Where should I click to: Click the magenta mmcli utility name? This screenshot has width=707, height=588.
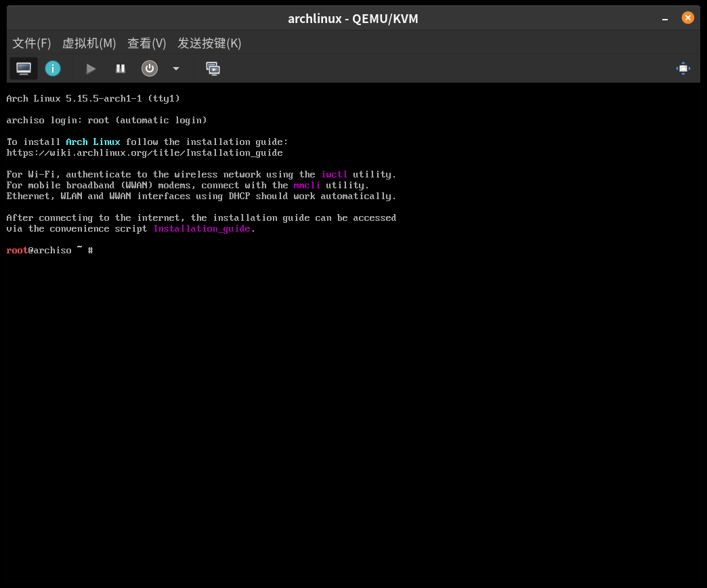(307, 186)
